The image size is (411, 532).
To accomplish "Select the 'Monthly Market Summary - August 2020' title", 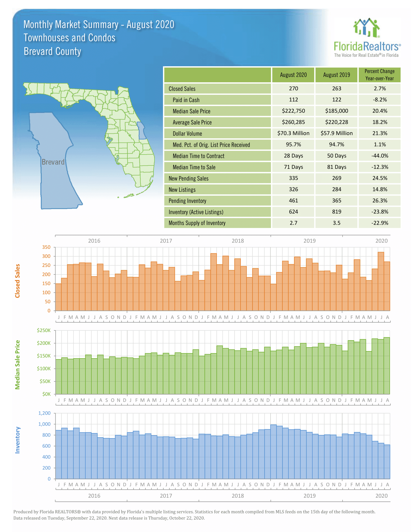I will [x=99, y=25].
